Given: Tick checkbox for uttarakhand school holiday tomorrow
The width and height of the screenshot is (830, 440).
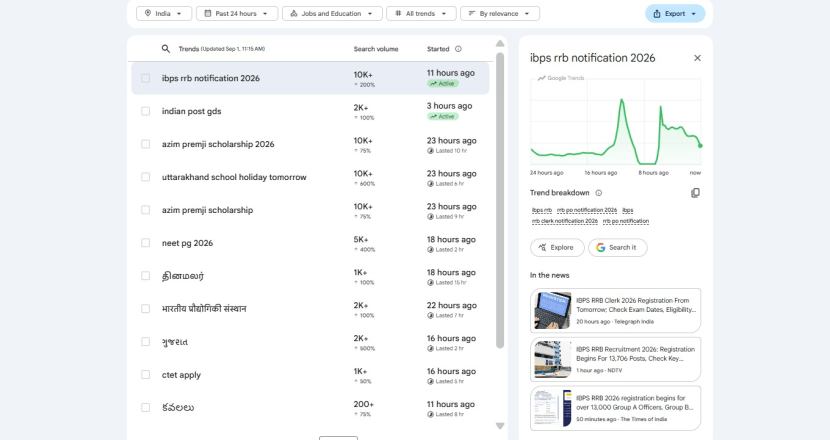Looking at the screenshot, I should coord(146,177).
